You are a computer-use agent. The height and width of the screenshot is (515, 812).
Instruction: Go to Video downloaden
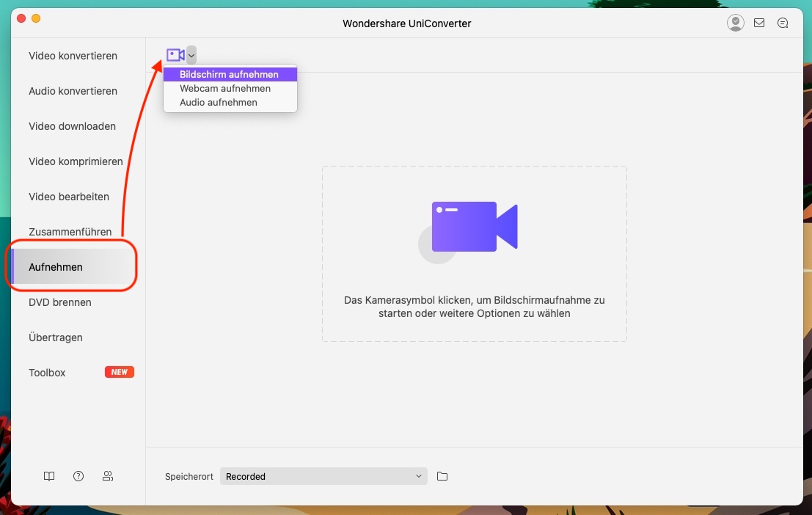click(73, 126)
